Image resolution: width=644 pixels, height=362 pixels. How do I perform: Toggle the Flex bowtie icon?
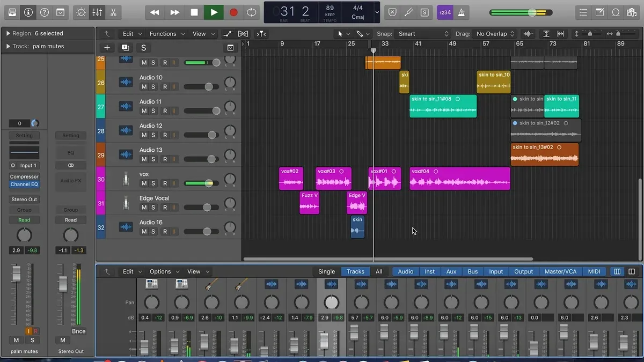click(x=243, y=34)
